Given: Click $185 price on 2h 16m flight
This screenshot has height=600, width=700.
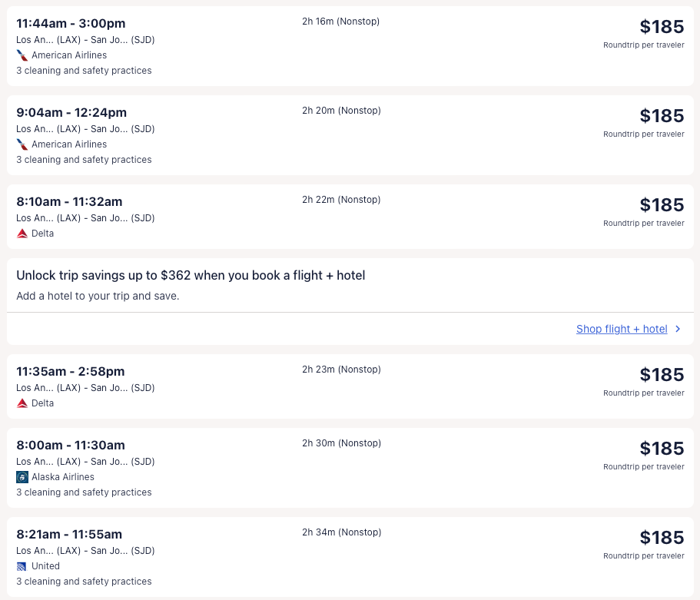Looking at the screenshot, I should coord(661,27).
